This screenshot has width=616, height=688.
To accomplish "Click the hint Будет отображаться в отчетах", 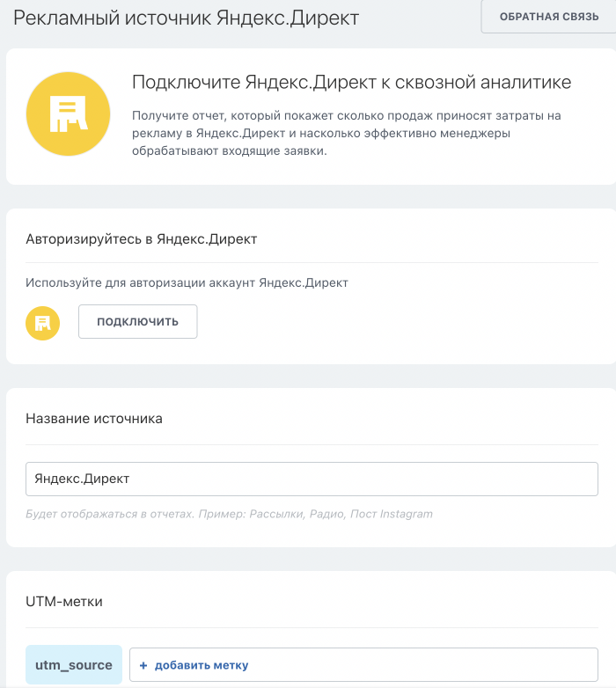I will pos(109,514).
